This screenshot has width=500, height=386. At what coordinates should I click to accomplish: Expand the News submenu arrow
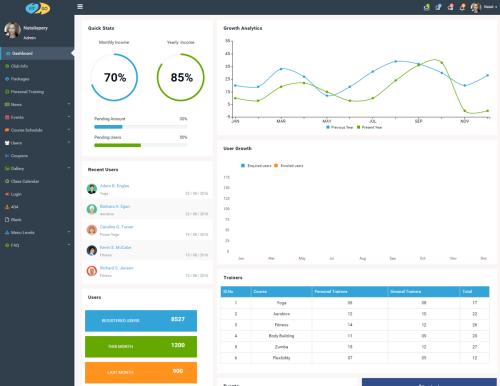pyautogui.click(x=69, y=104)
